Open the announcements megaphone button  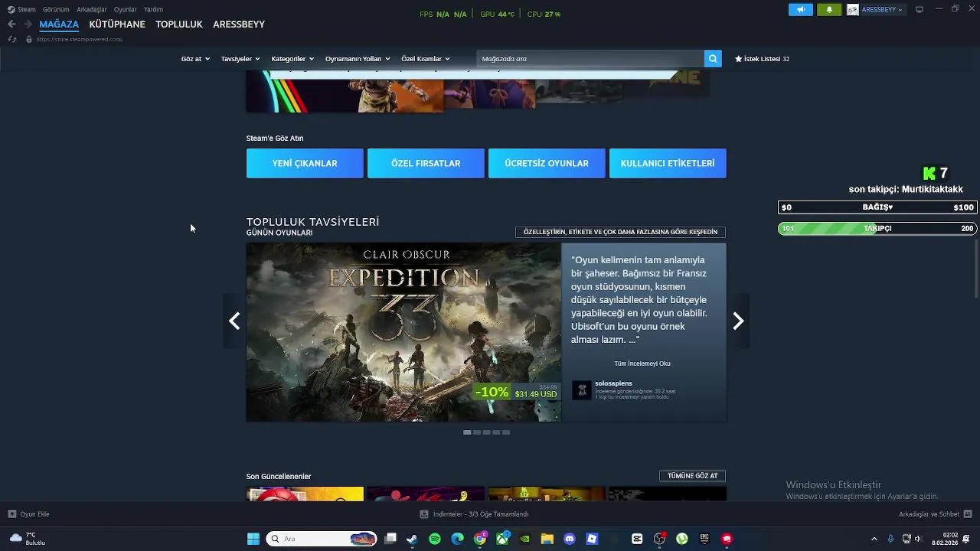pos(801,10)
